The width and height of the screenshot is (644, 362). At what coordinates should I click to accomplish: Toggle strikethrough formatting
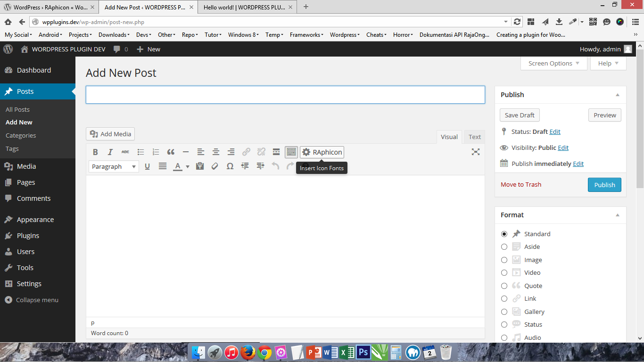pyautogui.click(x=125, y=152)
